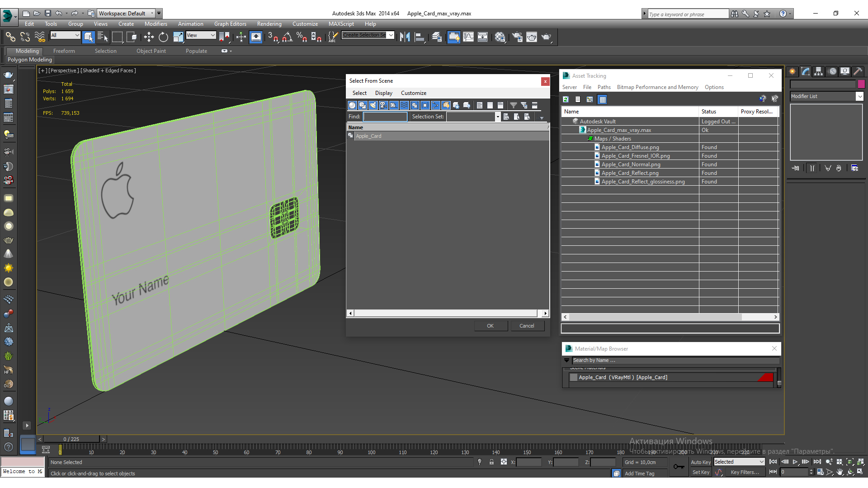Open the Mirror tool
This screenshot has height=488, width=868.
click(405, 37)
